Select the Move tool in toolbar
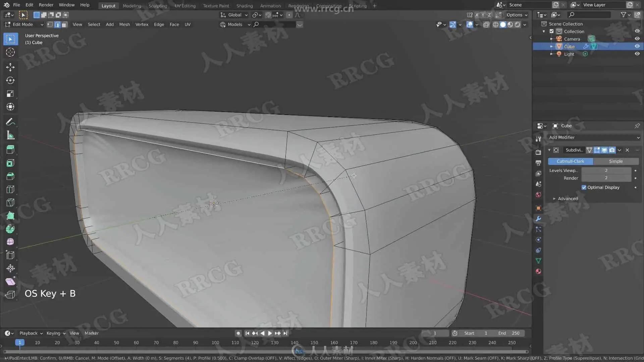Image resolution: width=644 pixels, height=362 pixels. pyautogui.click(x=10, y=67)
